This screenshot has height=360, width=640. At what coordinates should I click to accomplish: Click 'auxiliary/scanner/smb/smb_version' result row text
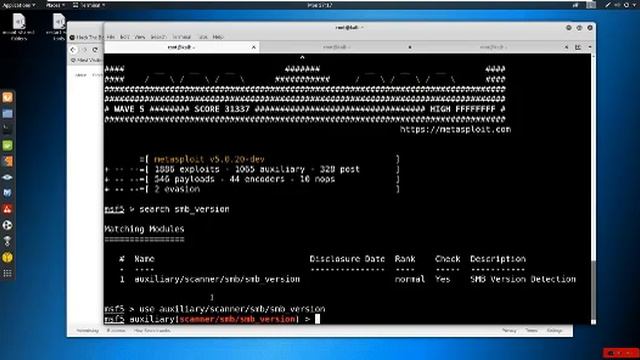(217, 279)
